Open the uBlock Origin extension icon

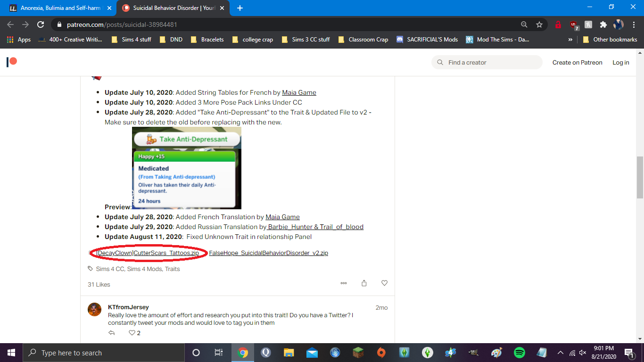coord(574,25)
